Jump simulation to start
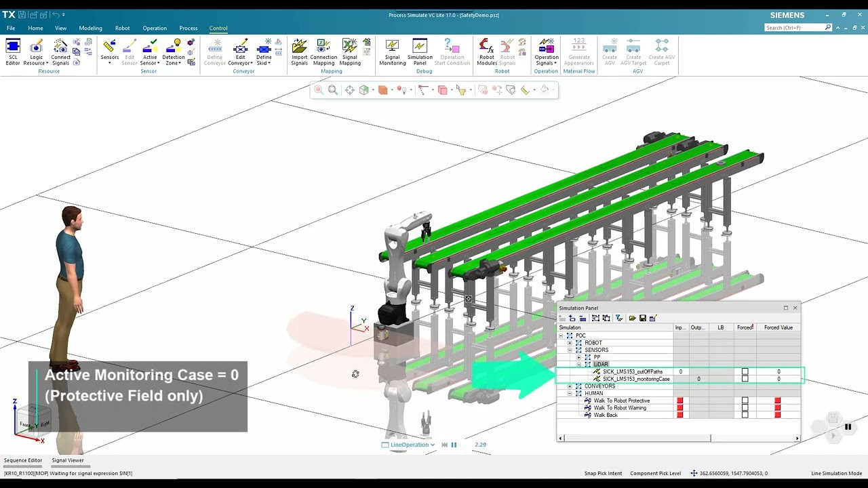The height and width of the screenshot is (488, 868). coord(445,445)
